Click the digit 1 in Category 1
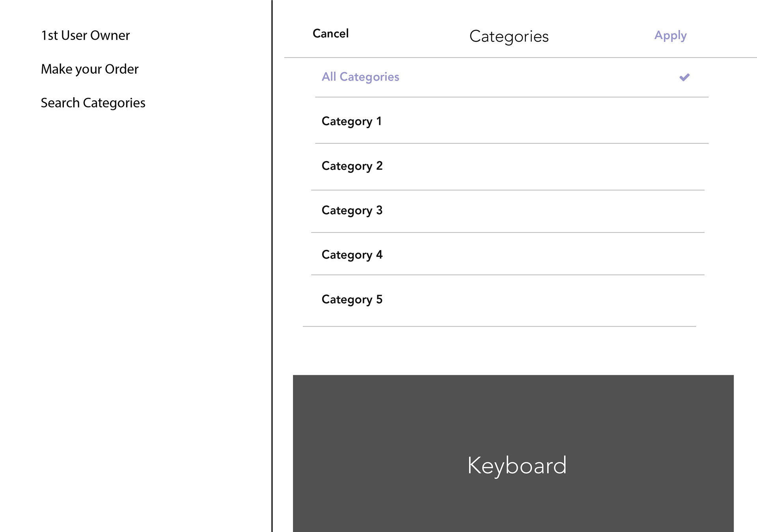This screenshot has height=532, width=757. (x=379, y=121)
